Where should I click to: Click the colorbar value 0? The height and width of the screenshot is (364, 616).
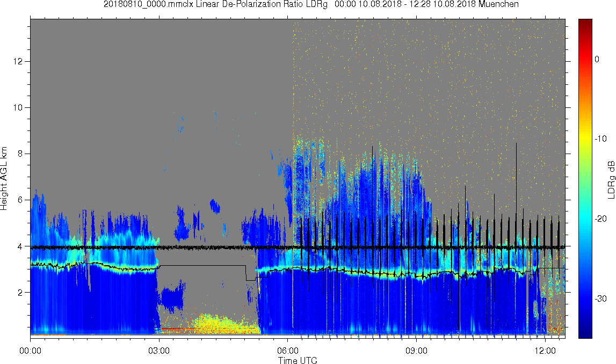597,59
